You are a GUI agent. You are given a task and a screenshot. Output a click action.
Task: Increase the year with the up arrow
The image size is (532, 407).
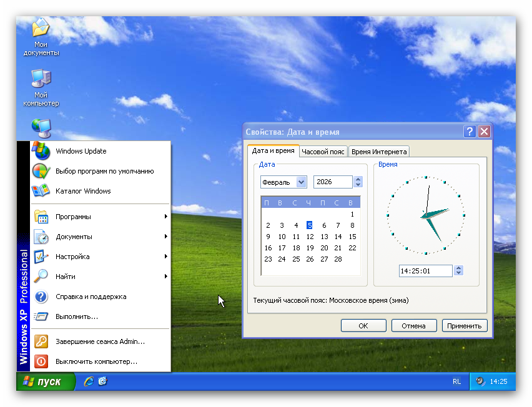click(358, 179)
